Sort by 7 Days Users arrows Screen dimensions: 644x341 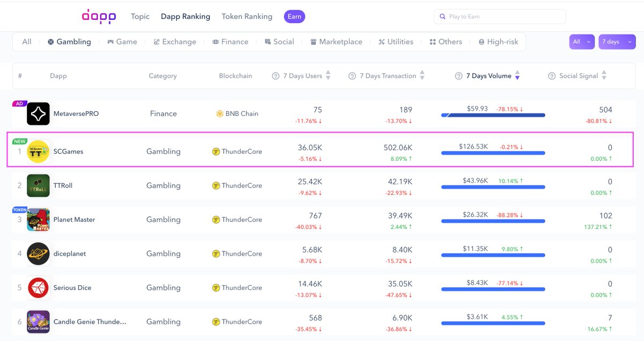(328, 76)
